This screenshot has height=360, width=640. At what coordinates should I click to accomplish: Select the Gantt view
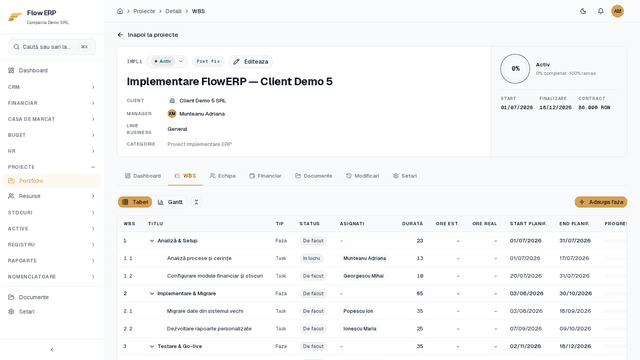click(170, 202)
